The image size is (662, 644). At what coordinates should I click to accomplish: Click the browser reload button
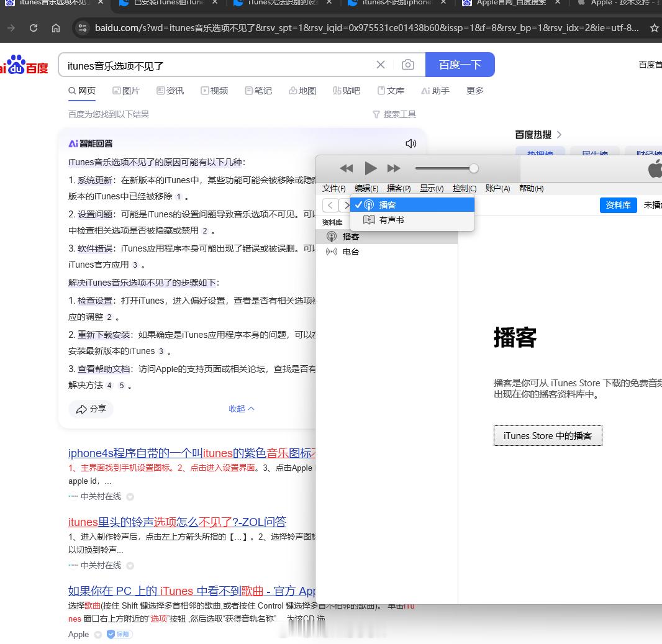click(x=34, y=28)
